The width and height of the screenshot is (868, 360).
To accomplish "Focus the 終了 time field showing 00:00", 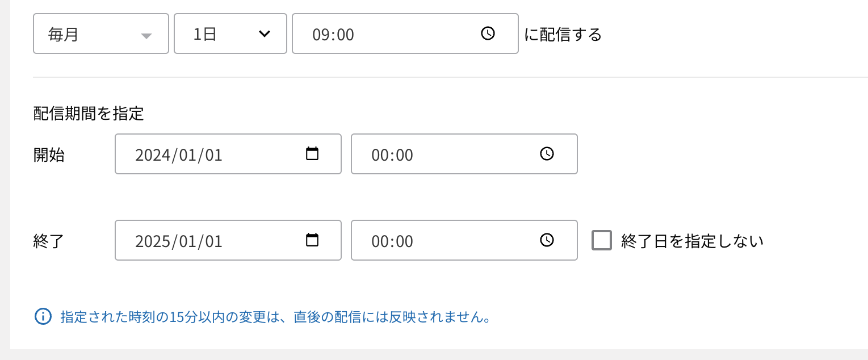I will click(x=443, y=241).
